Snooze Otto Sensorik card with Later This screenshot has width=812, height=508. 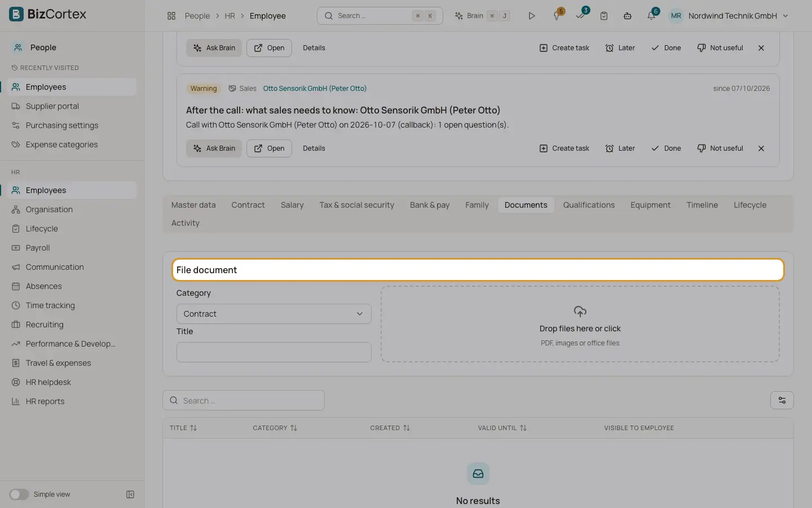point(620,148)
